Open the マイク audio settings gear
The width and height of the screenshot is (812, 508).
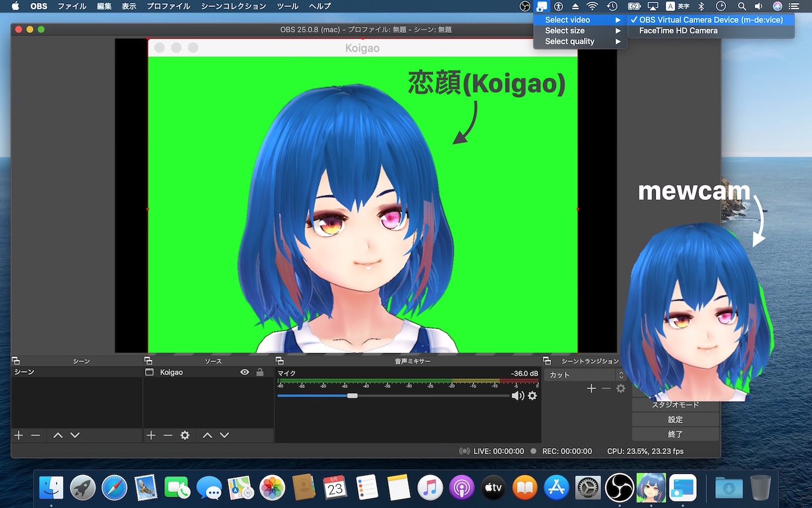[x=533, y=396]
